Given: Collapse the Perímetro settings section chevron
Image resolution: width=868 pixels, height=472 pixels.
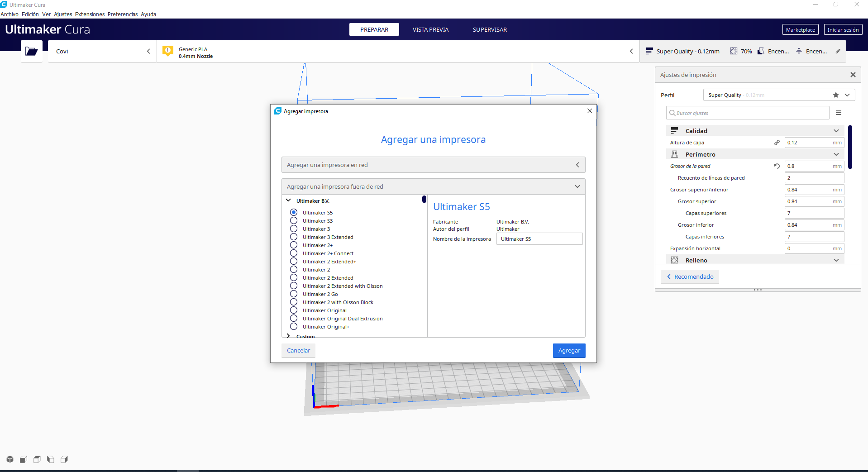Looking at the screenshot, I should pos(836,154).
